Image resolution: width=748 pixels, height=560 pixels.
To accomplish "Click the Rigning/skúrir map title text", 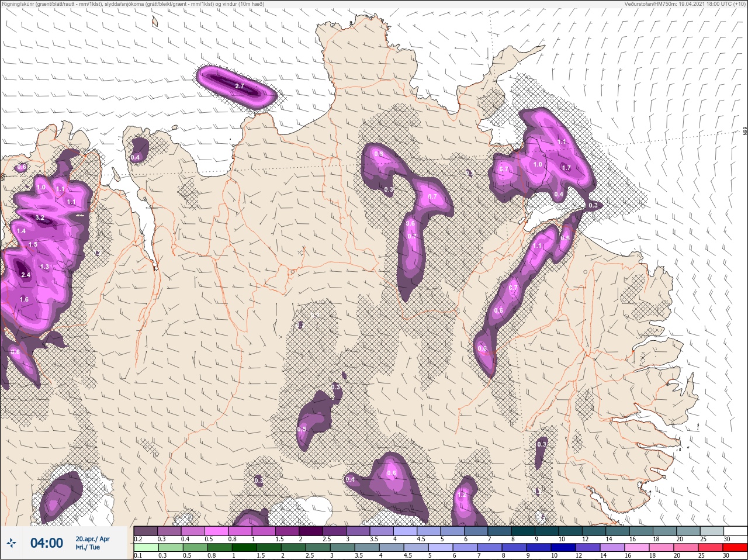I will pos(133,4).
